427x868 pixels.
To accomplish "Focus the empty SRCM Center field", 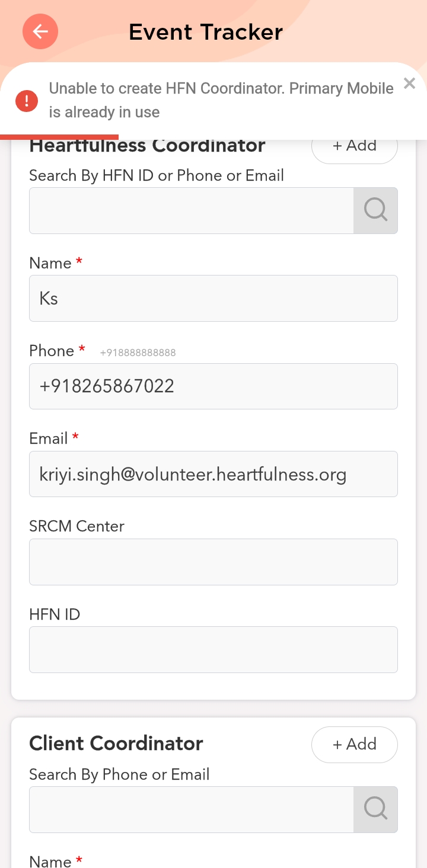I will 213,562.
